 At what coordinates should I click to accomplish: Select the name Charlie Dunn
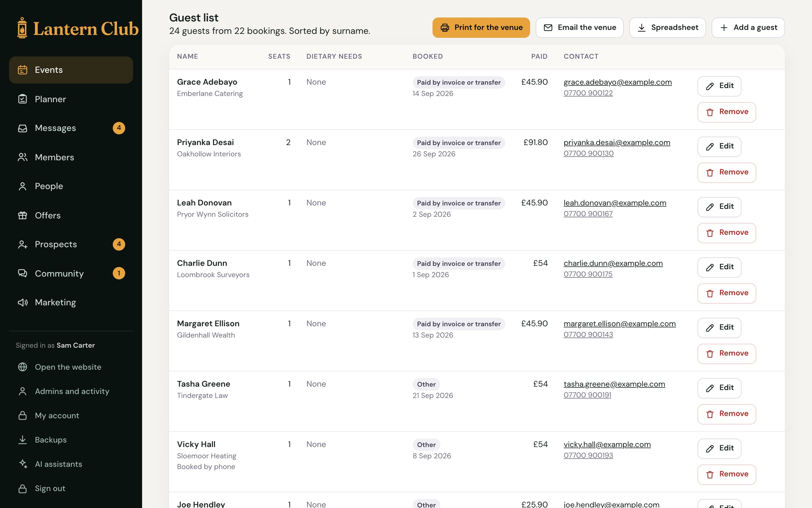[x=202, y=263]
